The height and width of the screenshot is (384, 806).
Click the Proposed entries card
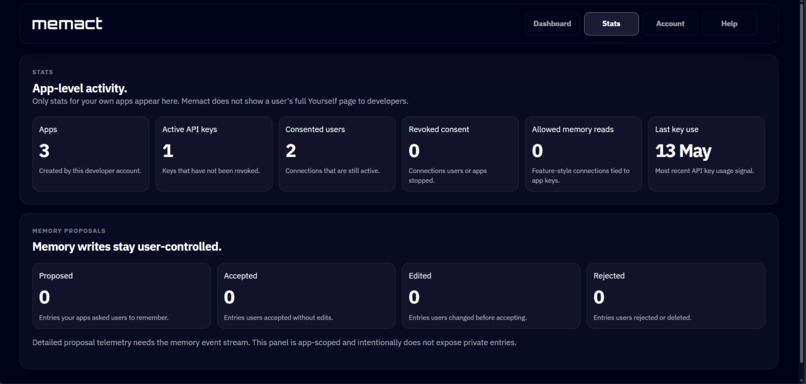point(121,296)
